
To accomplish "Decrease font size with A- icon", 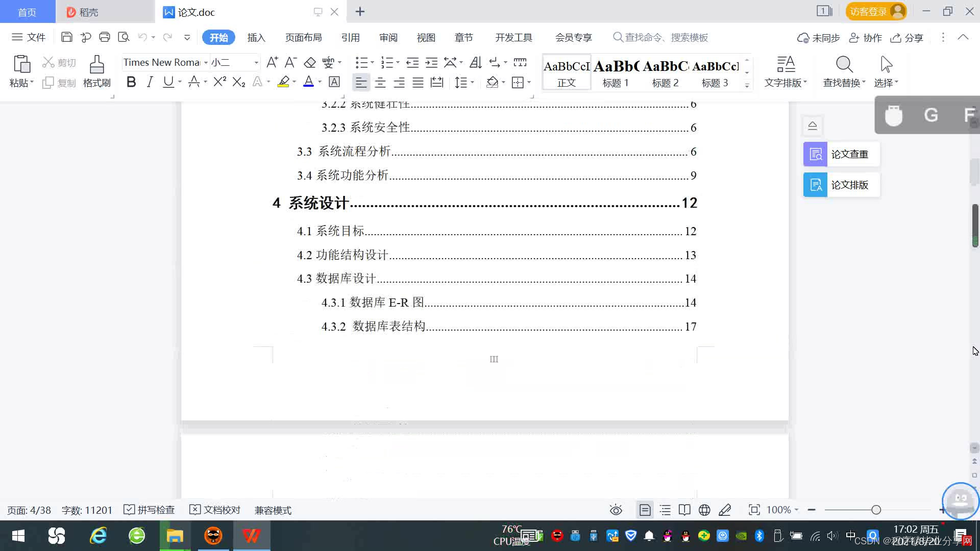I will (x=291, y=62).
